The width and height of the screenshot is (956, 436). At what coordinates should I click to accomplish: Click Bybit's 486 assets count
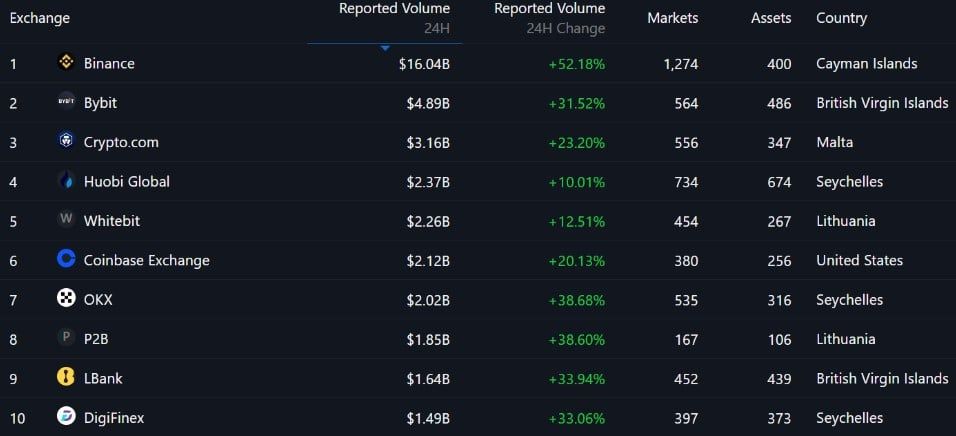point(780,104)
